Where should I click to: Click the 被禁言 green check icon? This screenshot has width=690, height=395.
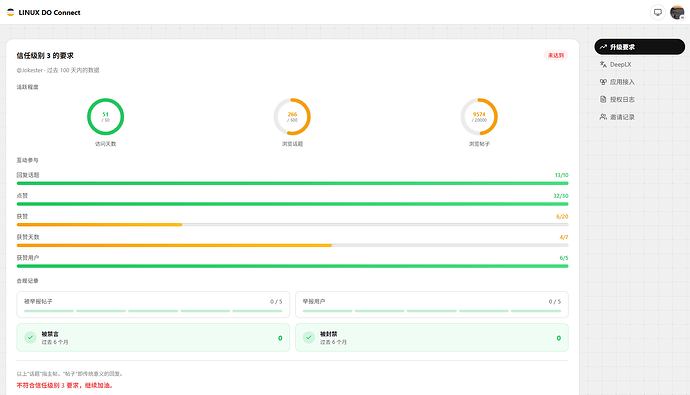pyautogui.click(x=30, y=337)
